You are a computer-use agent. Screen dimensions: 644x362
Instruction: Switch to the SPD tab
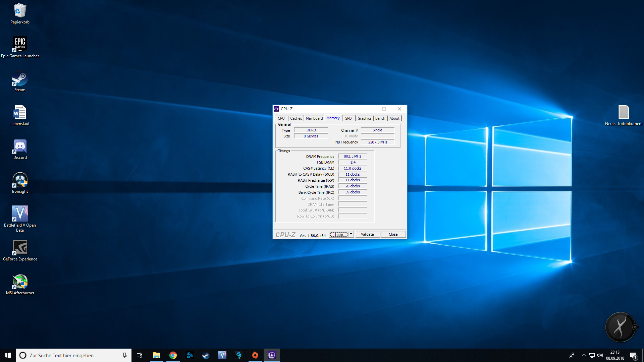click(x=348, y=118)
